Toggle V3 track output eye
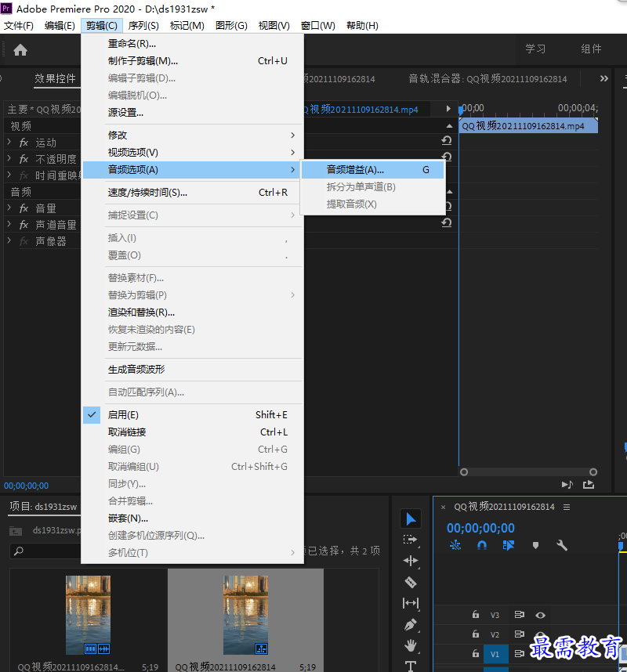 coord(540,615)
